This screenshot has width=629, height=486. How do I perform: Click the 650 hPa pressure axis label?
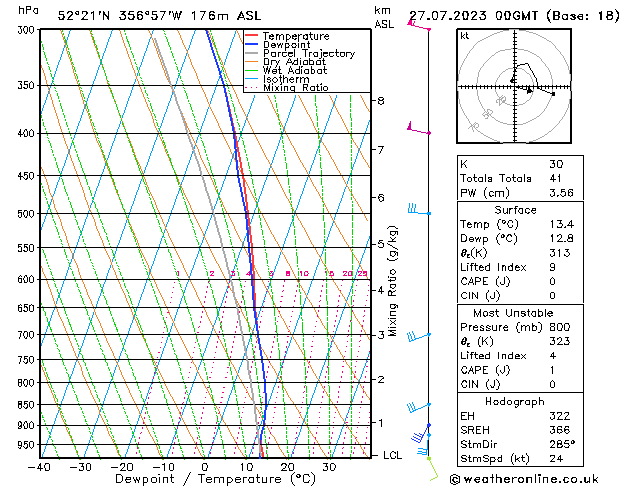[28, 308]
